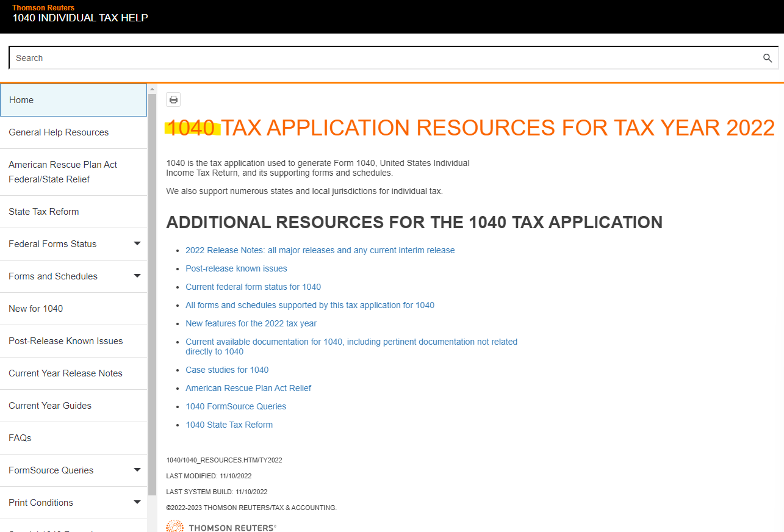Open Post-release known issues link
Screen dimensions: 784x532
[236, 268]
